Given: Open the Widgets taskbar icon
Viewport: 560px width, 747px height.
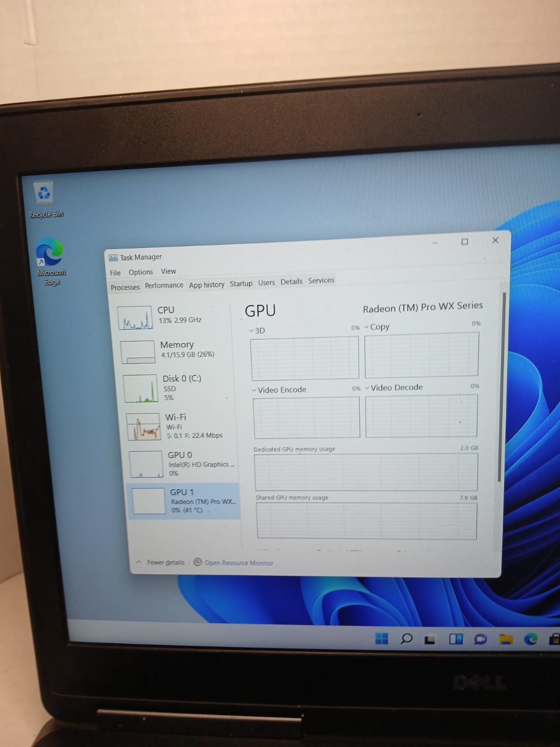Looking at the screenshot, I should 455,639.
